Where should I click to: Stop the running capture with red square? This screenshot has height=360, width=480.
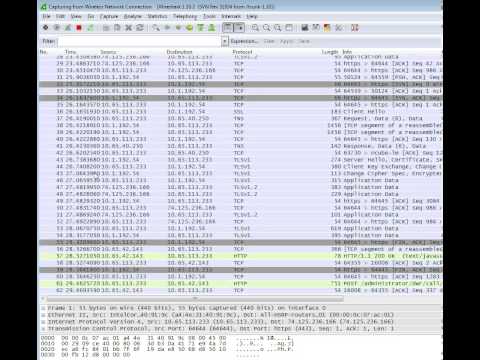tap(79, 28)
